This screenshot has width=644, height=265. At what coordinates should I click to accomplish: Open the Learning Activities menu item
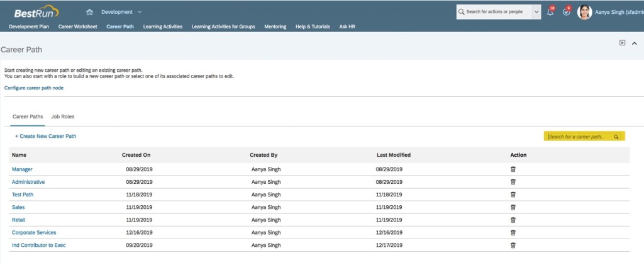[x=162, y=27]
